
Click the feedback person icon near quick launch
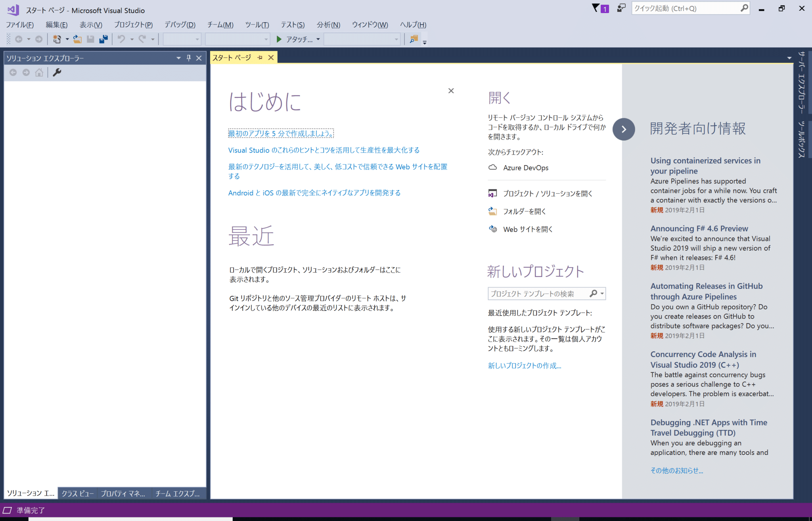coord(621,8)
